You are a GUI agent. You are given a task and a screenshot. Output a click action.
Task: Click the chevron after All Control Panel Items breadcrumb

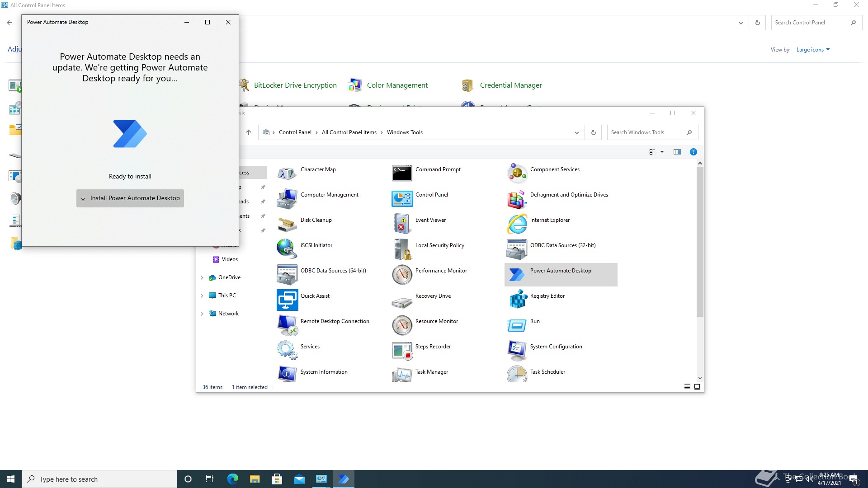tap(382, 132)
